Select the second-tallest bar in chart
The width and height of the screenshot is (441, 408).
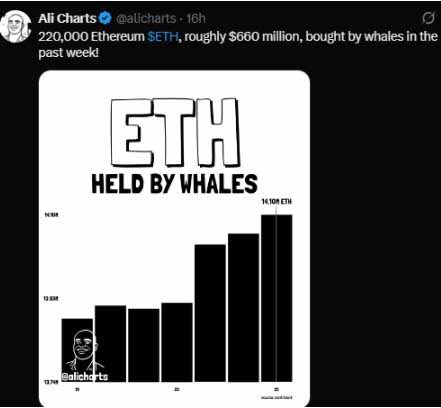[x=244, y=308]
